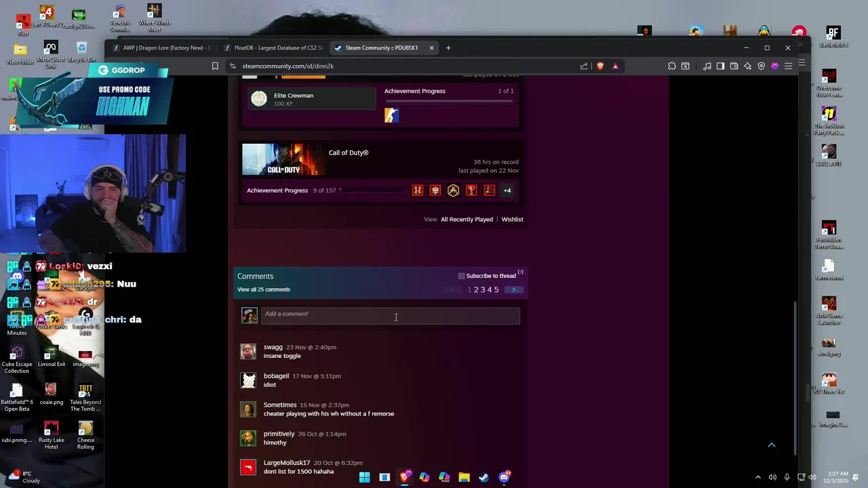The width and height of the screenshot is (868, 488).
Task: Open the Brave Shields lion icon
Action: coord(600,66)
